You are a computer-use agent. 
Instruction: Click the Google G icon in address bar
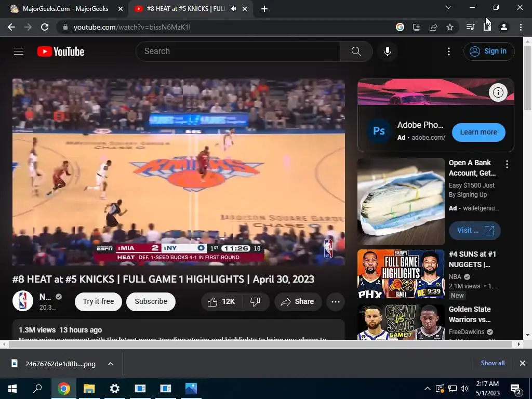coord(400,27)
